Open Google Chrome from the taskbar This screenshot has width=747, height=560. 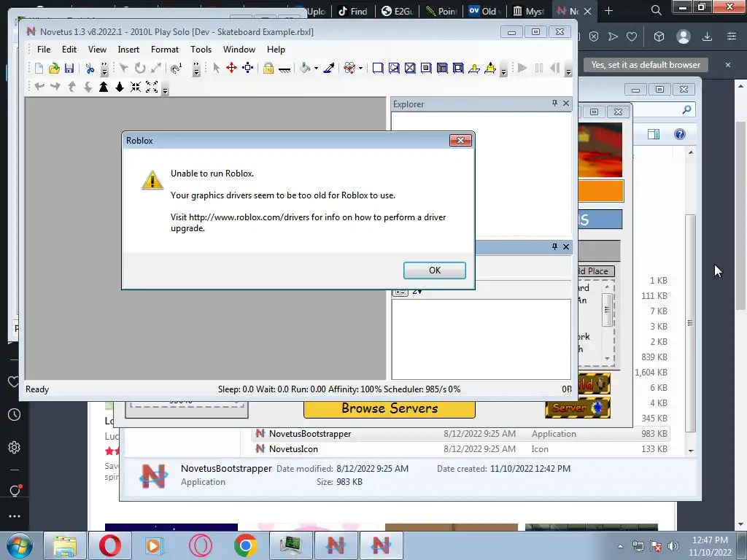(x=245, y=545)
